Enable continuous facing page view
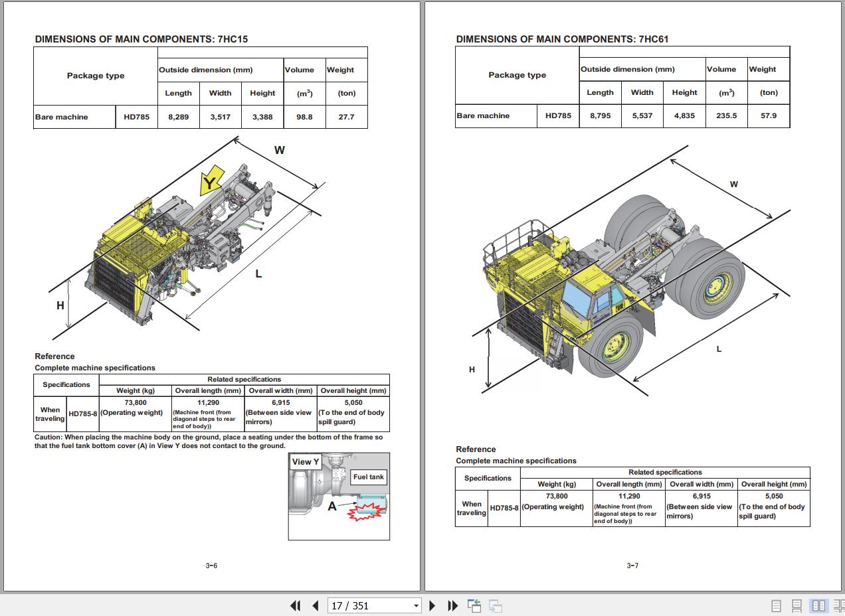845x616 pixels. (838, 605)
